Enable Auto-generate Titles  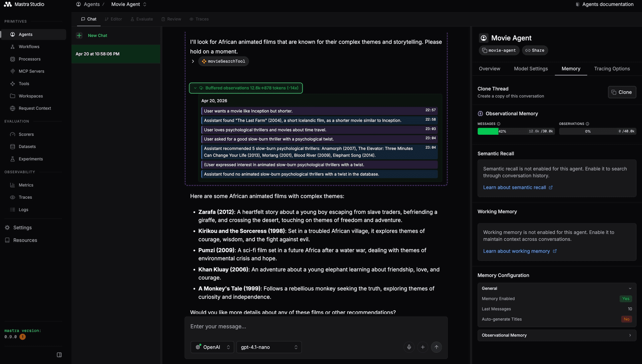point(626,319)
